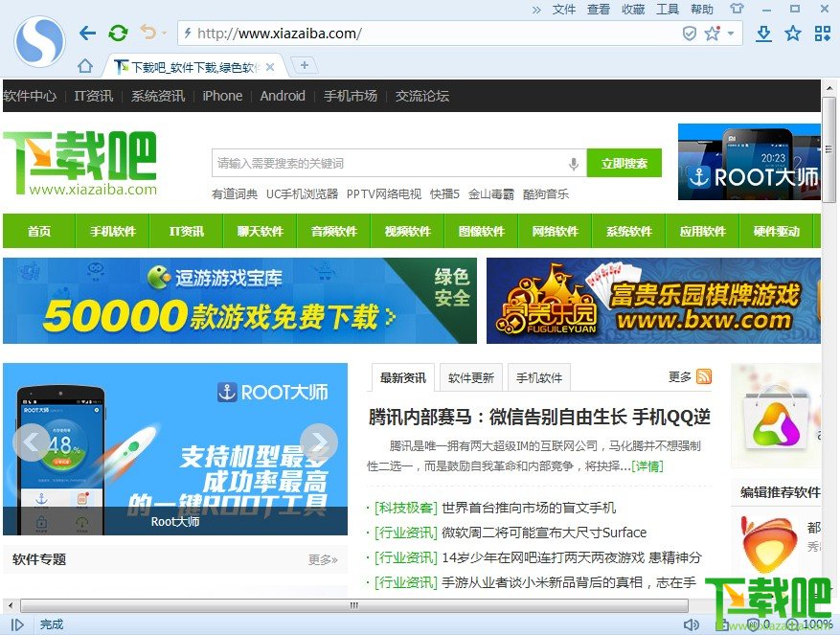Image resolution: width=840 pixels, height=635 pixels.
Task: Click the orange RSS feed icon
Action: (704, 376)
